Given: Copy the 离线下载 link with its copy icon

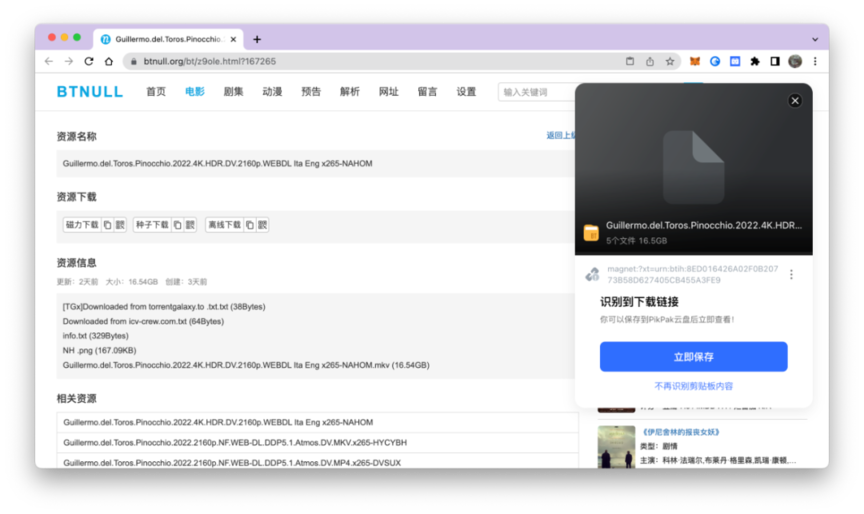Looking at the screenshot, I should point(250,225).
